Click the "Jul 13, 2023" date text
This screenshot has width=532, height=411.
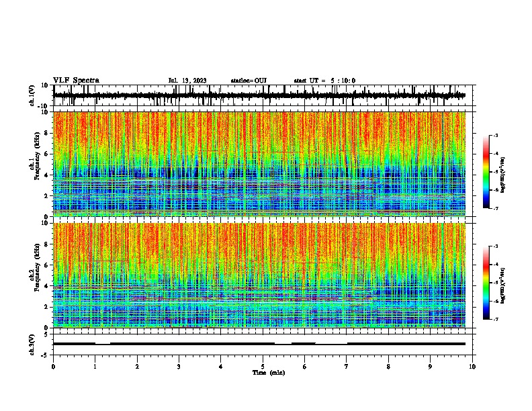click(187, 81)
